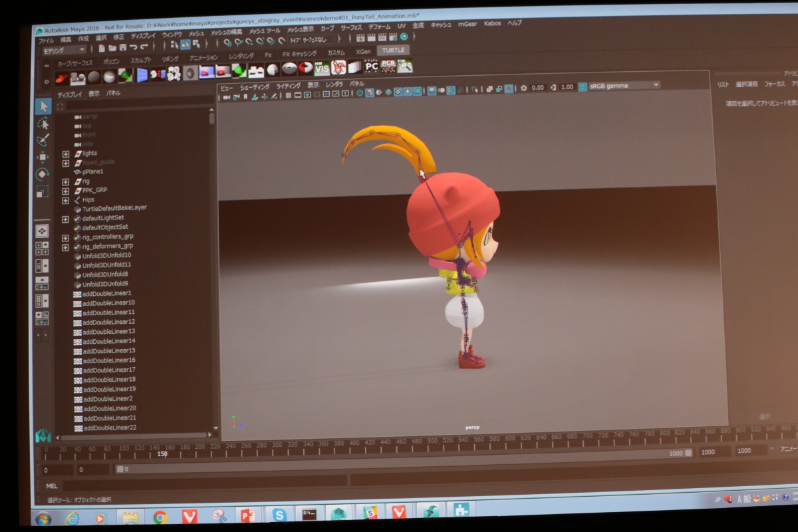
Task: Expand the lights node in Outliner
Action: click(x=66, y=154)
